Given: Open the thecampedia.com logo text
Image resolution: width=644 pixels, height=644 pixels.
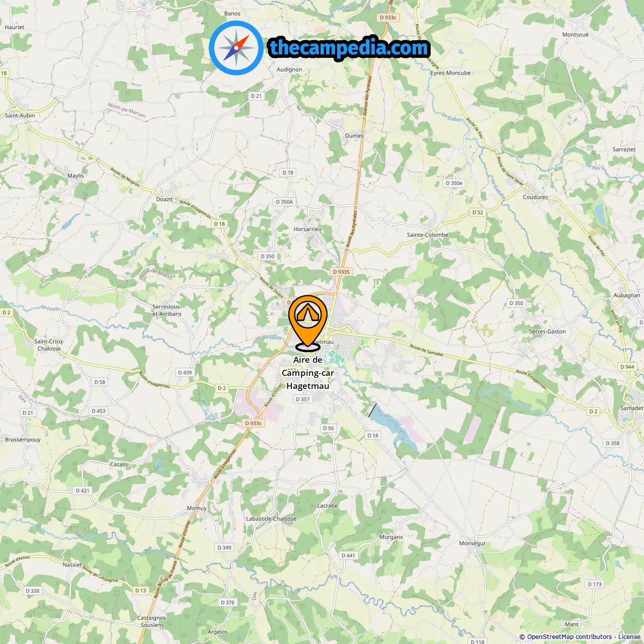Looking at the screenshot, I should [x=349, y=48].
